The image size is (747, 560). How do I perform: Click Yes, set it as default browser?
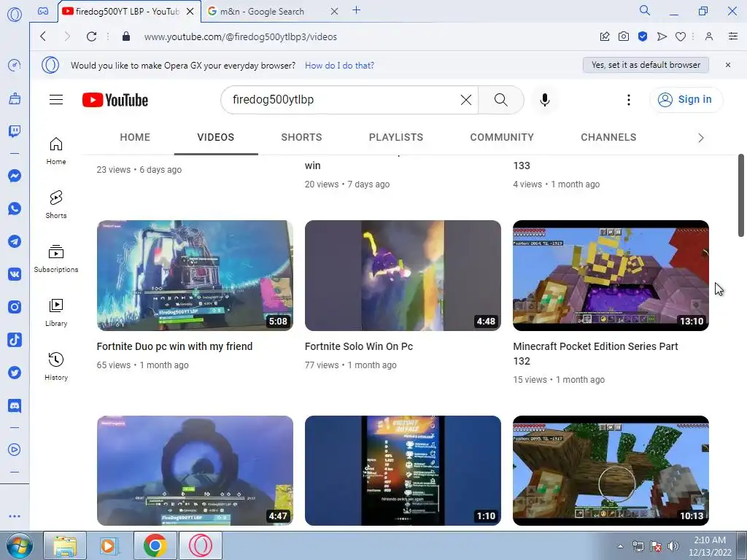[x=646, y=65]
